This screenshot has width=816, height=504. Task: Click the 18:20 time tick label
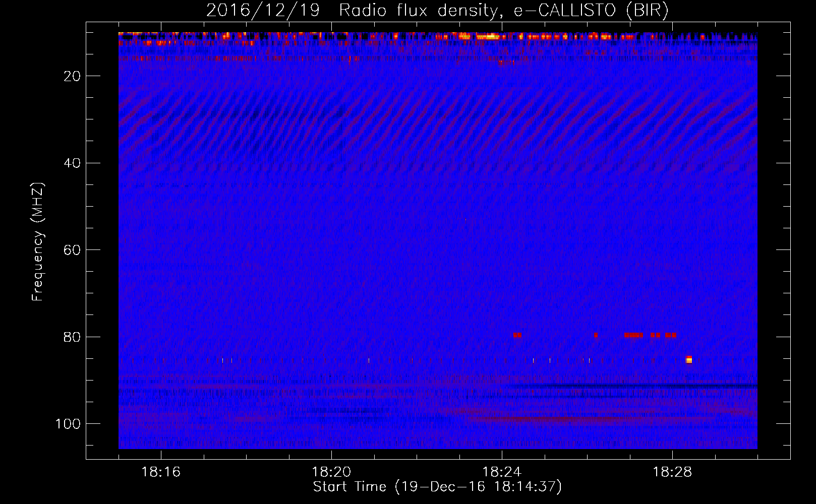[331, 472]
